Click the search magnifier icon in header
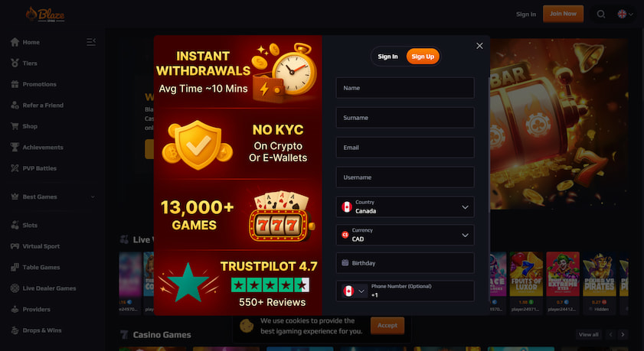Viewport: 644px width, 351px height. (x=601, y=14)
